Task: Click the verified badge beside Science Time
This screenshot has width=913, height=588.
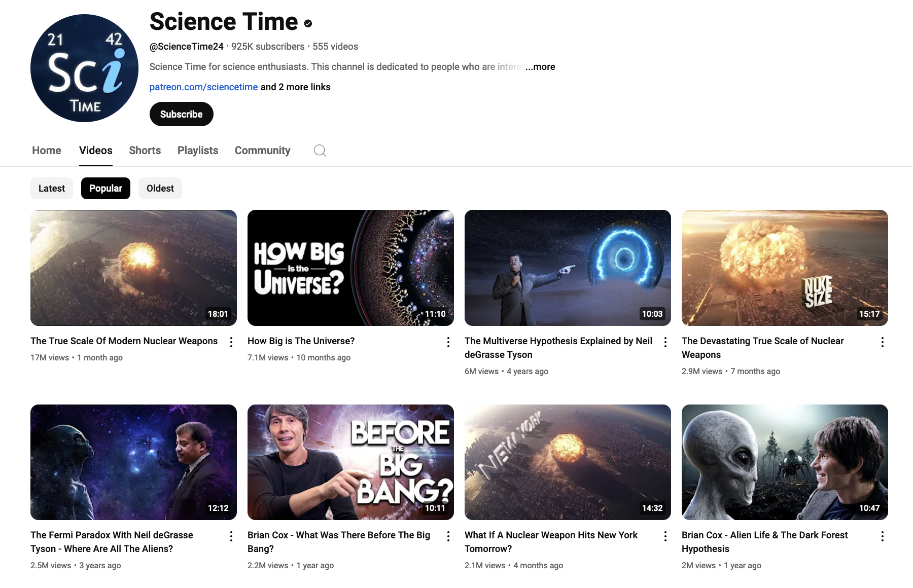Action: (x=308, y=23)
